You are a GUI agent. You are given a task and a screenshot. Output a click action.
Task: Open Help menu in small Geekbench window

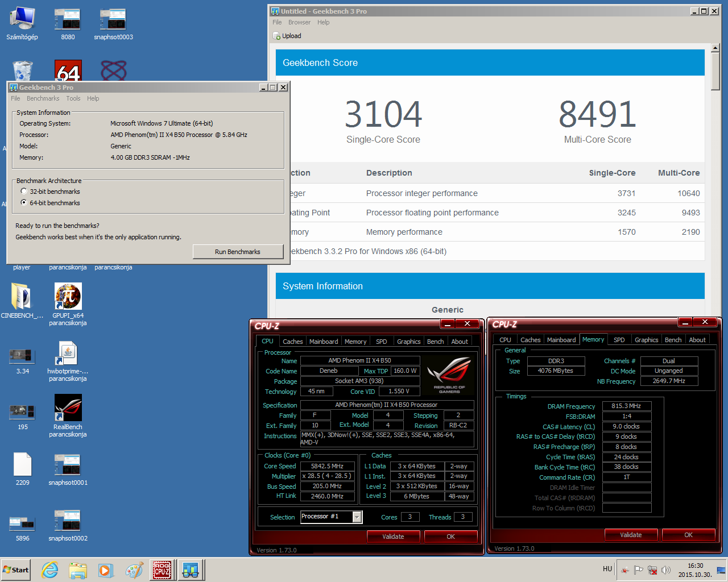pyautogui.click(x=93, y=98)
